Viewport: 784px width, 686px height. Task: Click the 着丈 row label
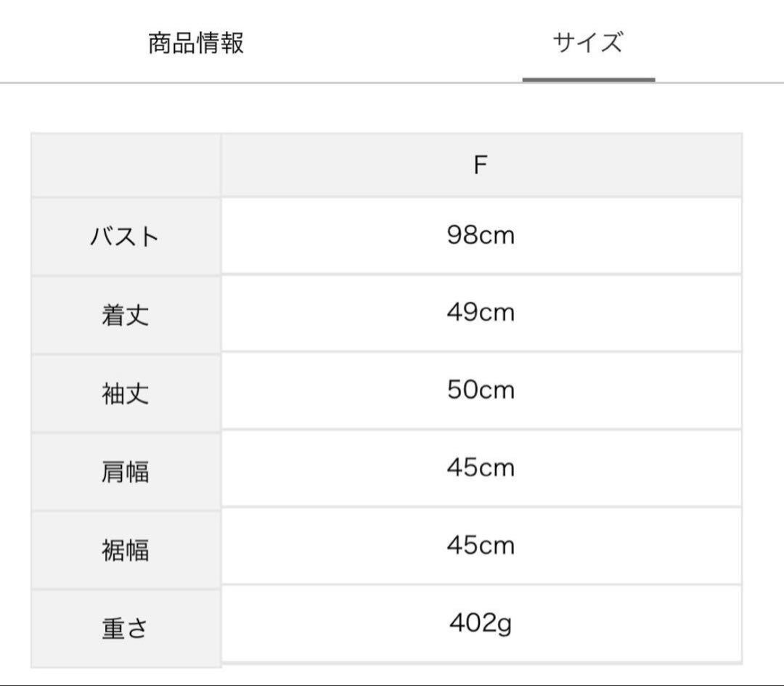click(126, 316)
